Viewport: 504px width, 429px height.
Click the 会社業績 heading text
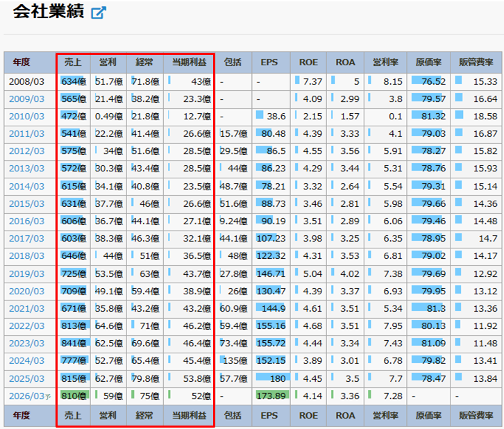click(x=43, y=12)
